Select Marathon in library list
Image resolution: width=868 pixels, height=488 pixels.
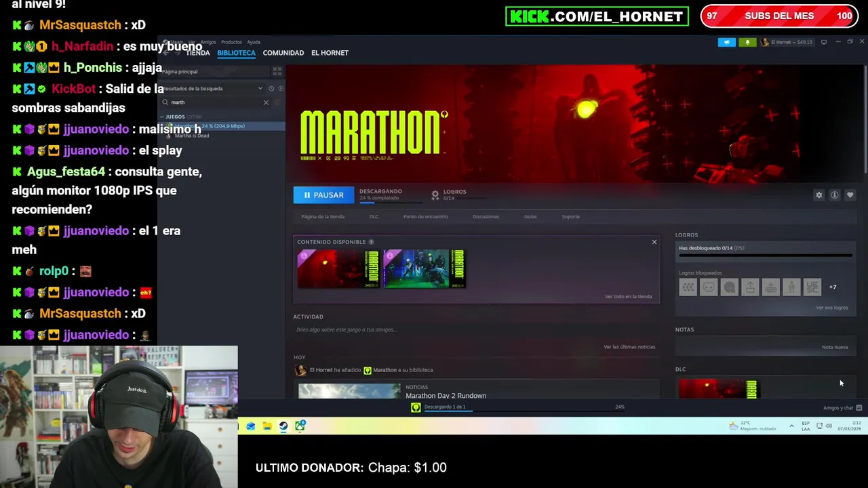pyautogui.click(x=222, y=126)
